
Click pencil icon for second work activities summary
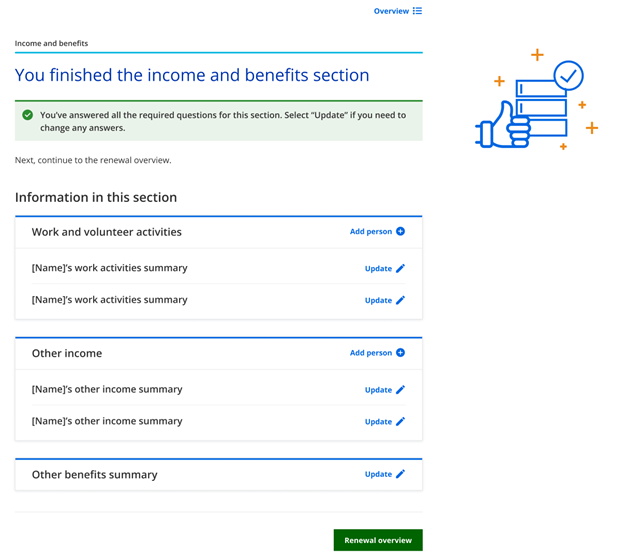point(401,300)
